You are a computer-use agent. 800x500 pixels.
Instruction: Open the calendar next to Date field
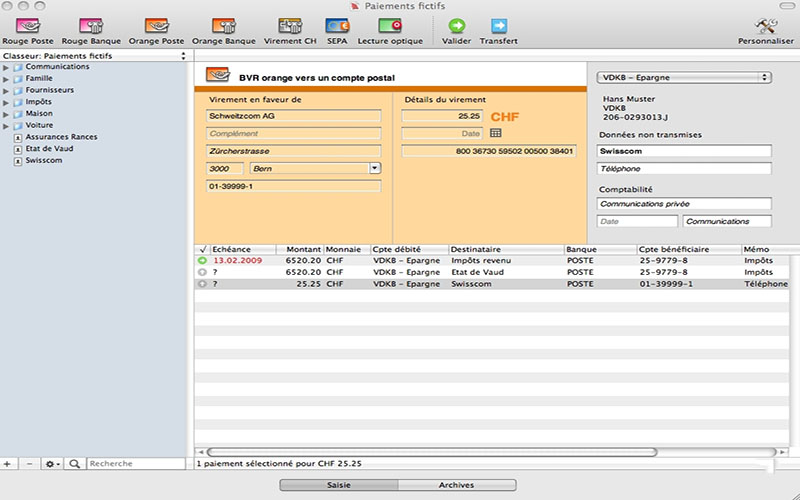[495, 133]
